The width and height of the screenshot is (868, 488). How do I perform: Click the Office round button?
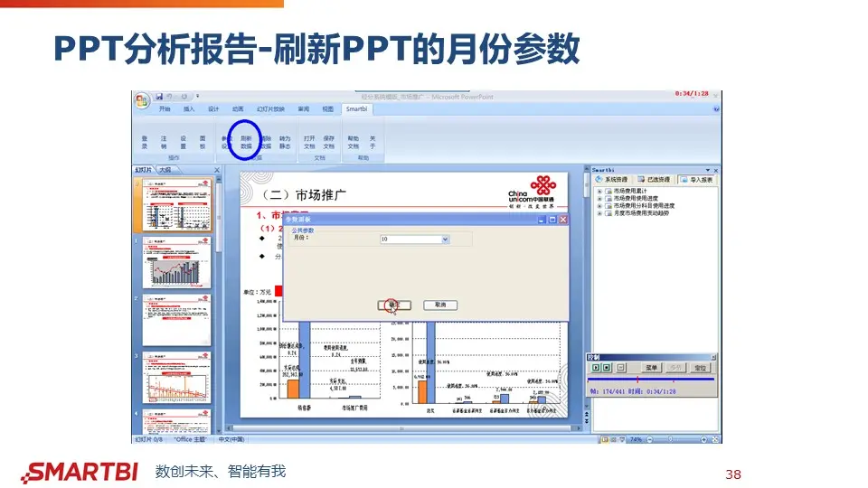coord(142,100)
